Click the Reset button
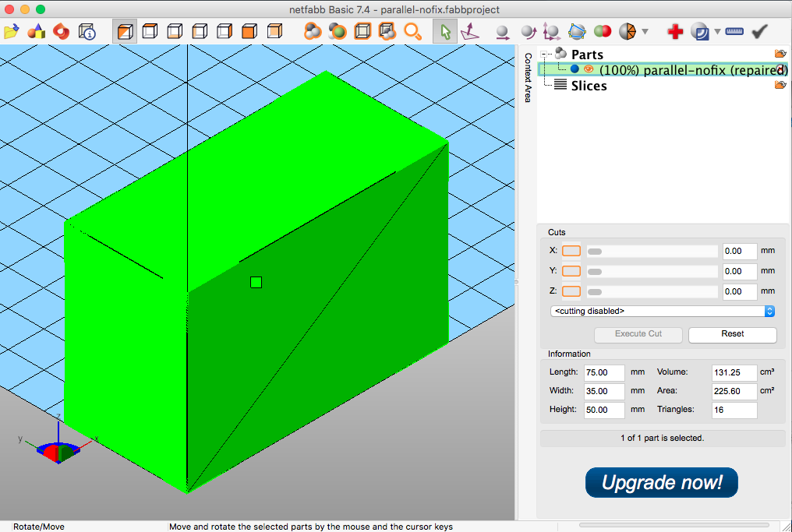Viewport: 792px width, 532px height. click(733, 334)
